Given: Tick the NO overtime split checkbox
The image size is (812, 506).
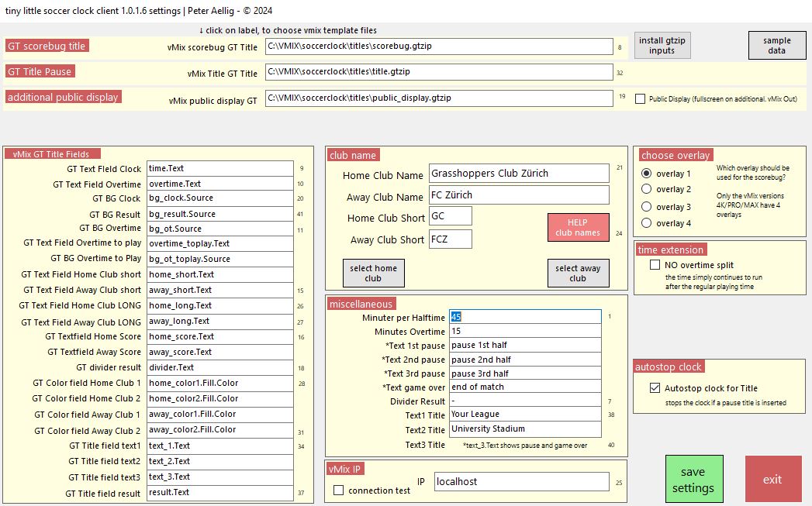Looking at the screenshot, I should 655,264.
